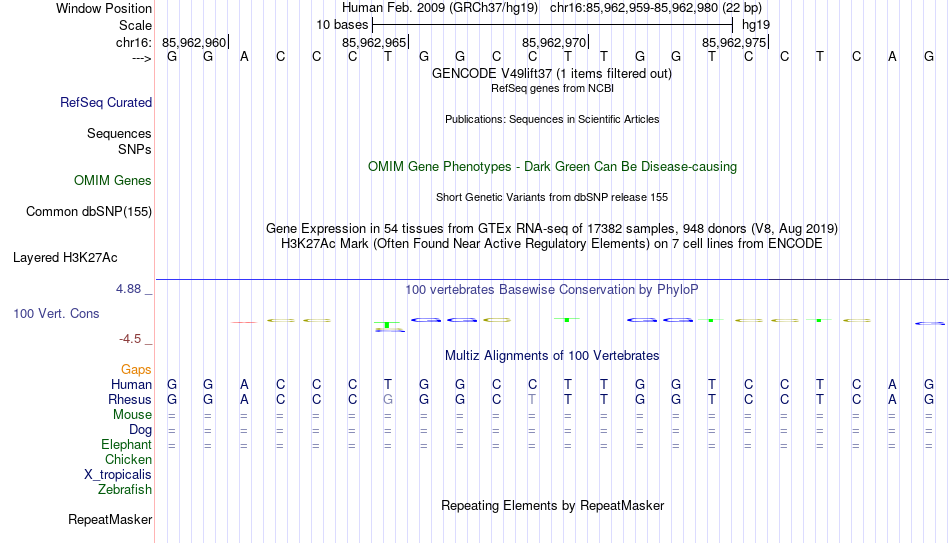Screen dimensions: 950x543
Task: Click Short Genetic Variants from dbSNP title
Action: click(x=552, y=198)
